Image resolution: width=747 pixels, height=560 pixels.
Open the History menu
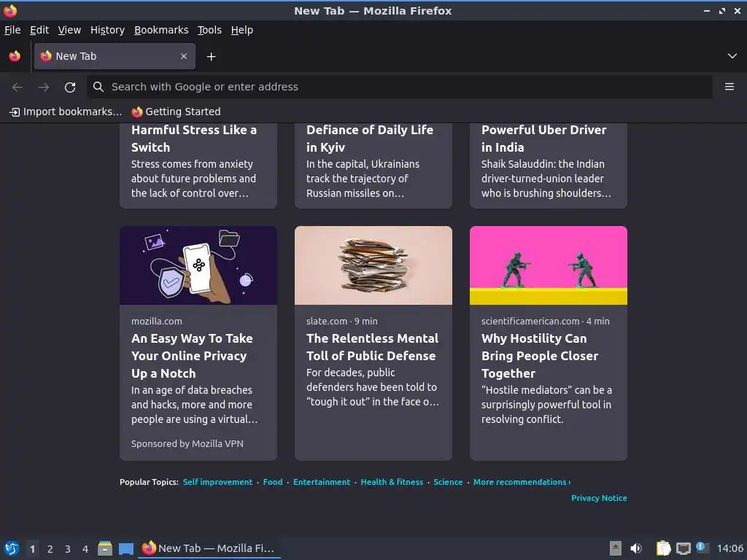tap(107, 30)
